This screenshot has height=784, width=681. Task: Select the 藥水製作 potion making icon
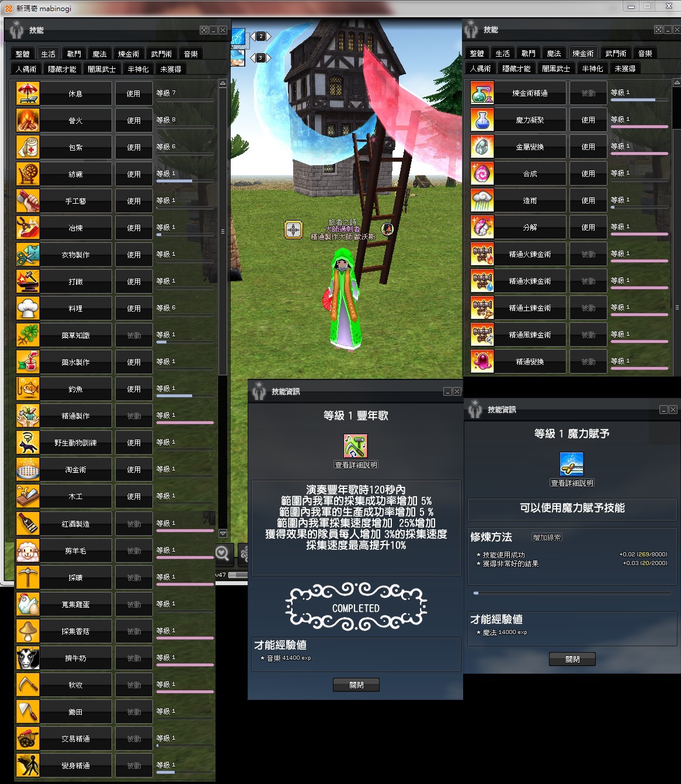[x=27, y=362]
